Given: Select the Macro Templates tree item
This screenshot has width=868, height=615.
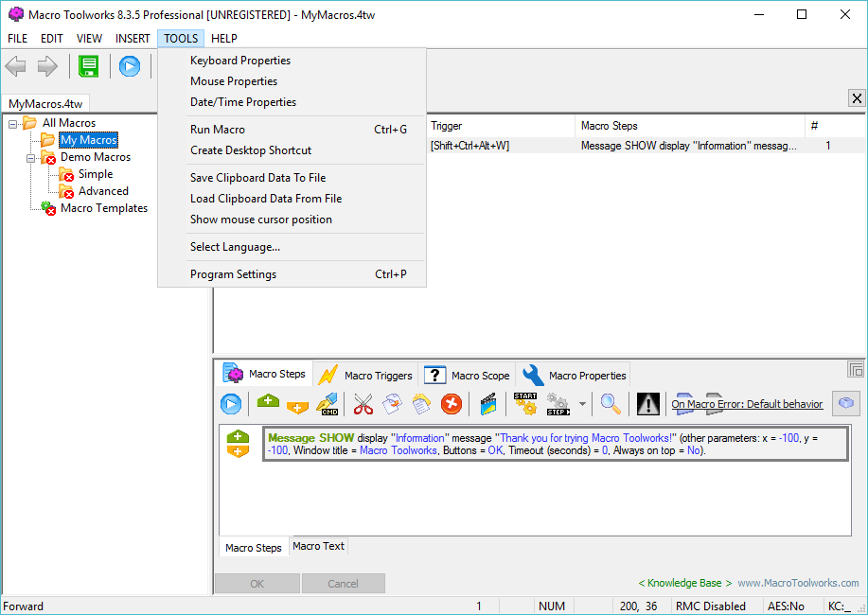Looking at the screenshot, I should (104, 209).
